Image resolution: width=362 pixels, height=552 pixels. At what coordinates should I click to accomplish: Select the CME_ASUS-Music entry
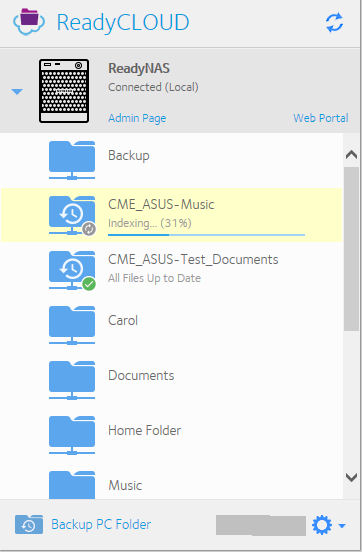click(x=171, y=215)
